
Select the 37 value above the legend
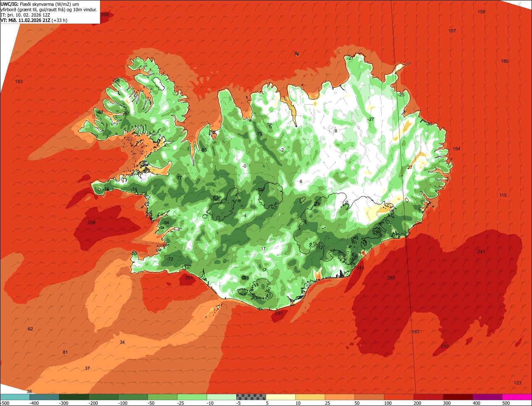coord(87,368)
